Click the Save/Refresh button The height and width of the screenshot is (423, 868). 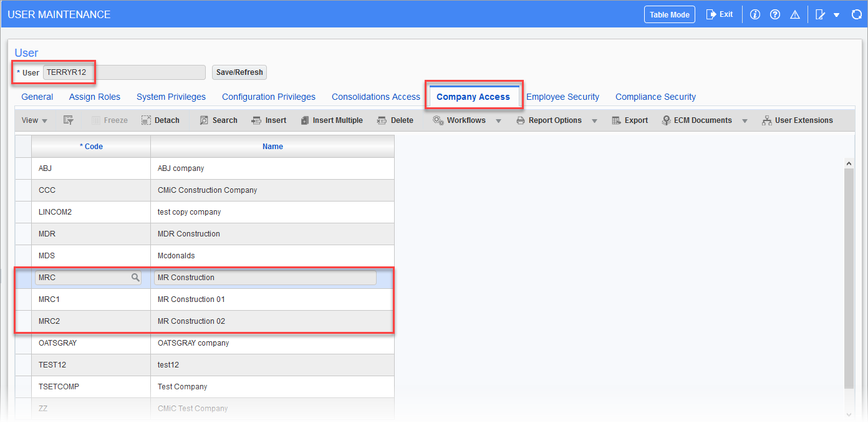pyautogui.click(x=239, y=72)
